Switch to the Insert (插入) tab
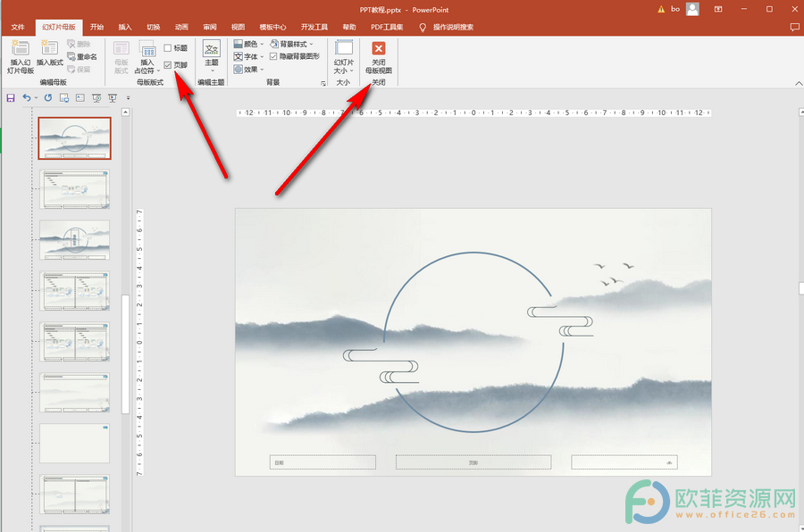804x532 pixels. pos(125,27)
